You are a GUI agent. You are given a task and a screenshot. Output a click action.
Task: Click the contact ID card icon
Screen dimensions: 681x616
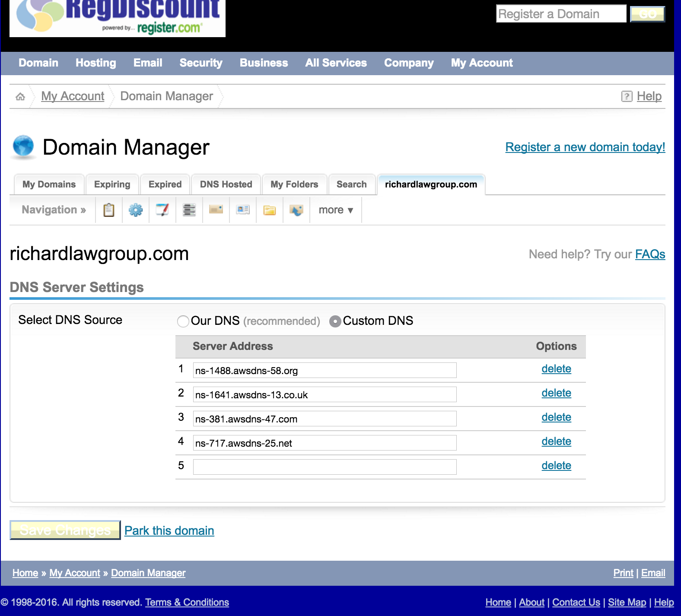[x=243, y=210]
